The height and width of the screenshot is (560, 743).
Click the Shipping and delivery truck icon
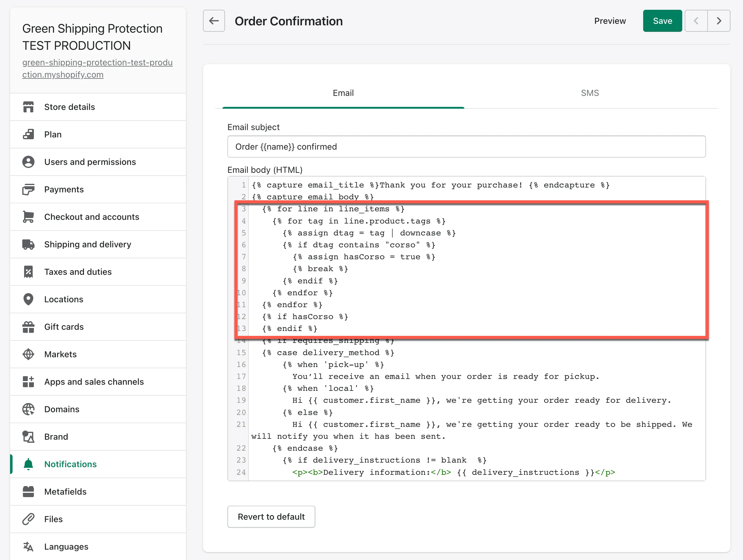point(28,244)
